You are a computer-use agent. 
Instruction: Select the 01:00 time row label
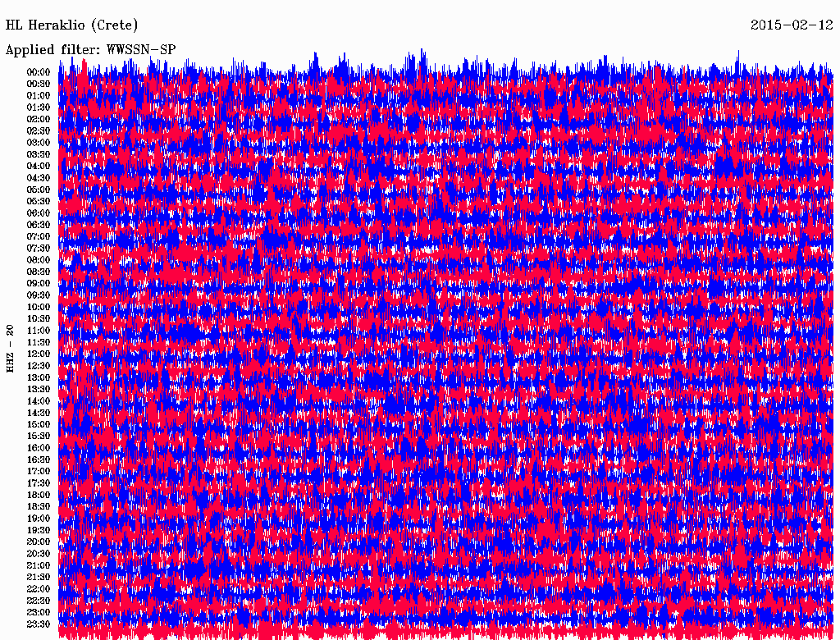click(x=39, y=96)
